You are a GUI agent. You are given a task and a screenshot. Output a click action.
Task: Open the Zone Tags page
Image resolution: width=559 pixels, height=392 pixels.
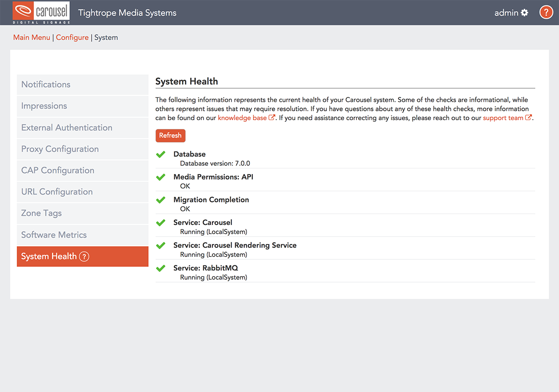42,213
